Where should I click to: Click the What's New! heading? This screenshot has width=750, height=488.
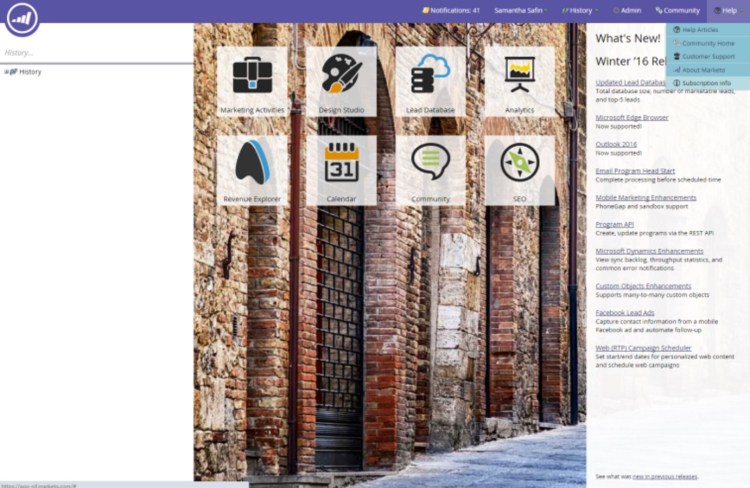(628, 39)
